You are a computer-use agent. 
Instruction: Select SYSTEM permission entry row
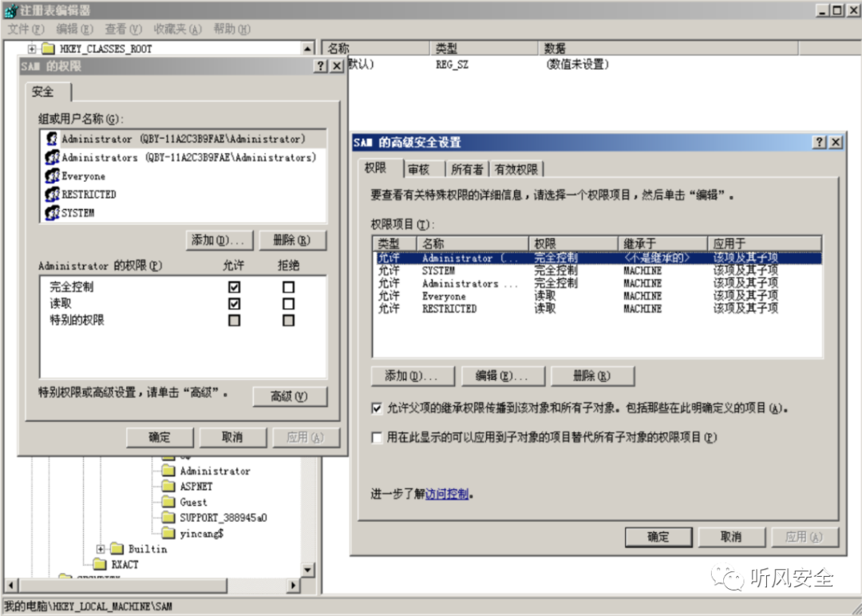point(598,271)
